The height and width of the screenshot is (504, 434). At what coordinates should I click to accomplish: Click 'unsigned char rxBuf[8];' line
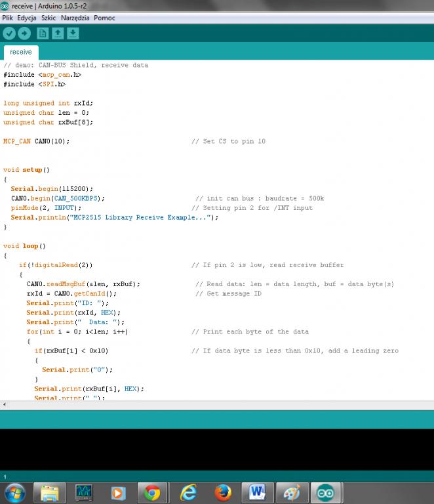click(x=48, y=123)
